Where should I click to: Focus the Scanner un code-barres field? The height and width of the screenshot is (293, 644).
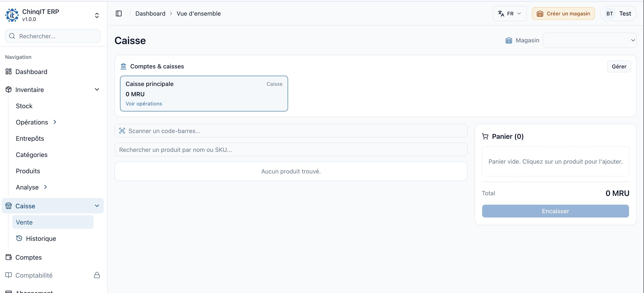(291, 131)
